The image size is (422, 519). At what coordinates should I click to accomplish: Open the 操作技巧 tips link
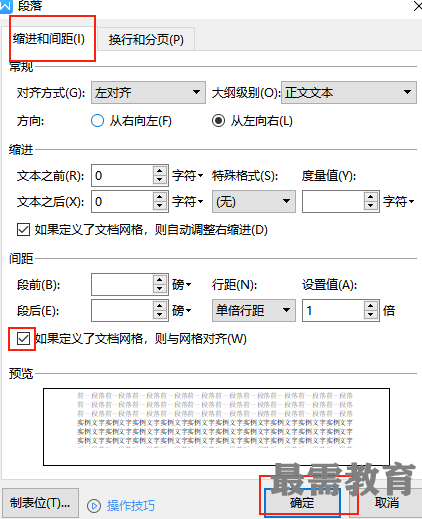(x=131, y=506)
